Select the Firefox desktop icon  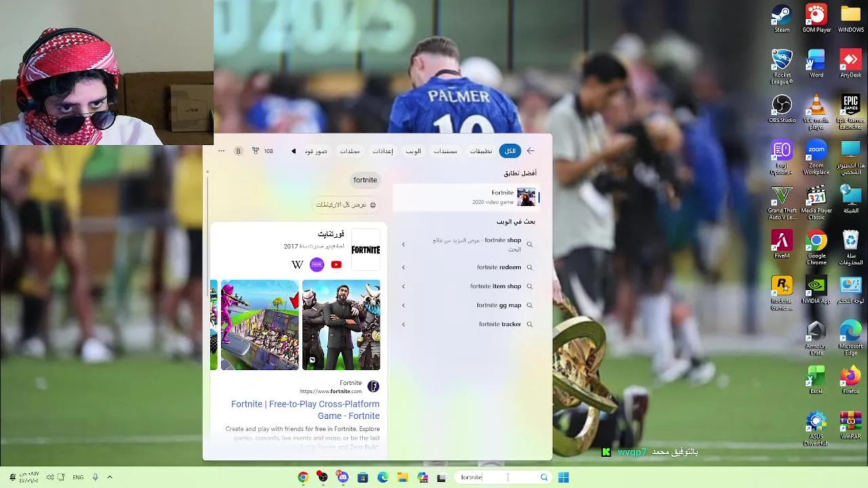[850, 381]
